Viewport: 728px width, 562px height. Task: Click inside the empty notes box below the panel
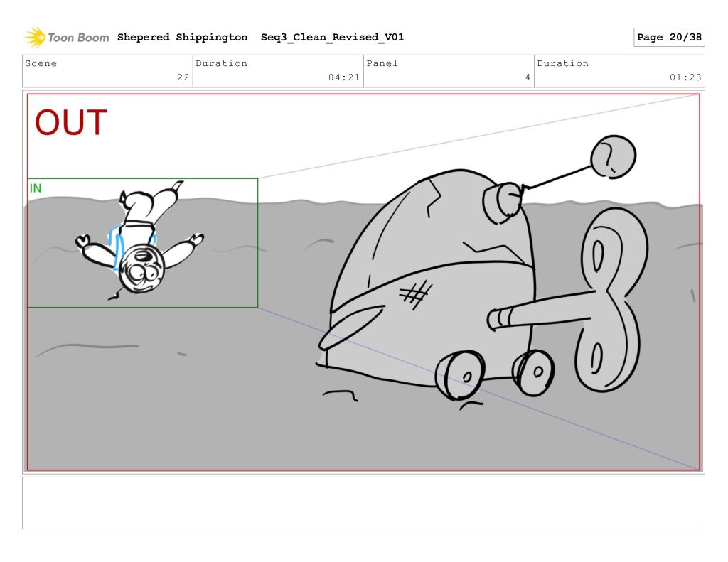pyautogui.click(x=363, y=502)
